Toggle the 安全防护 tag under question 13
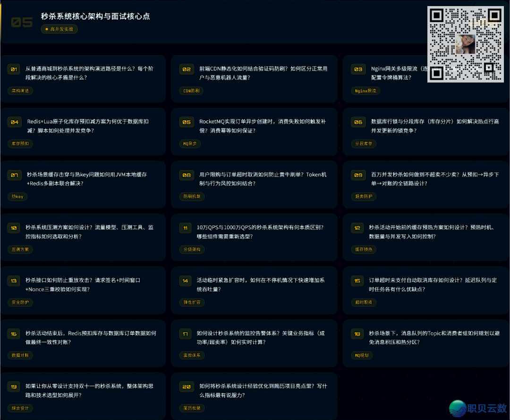The width and height of the screenshot is (510, 420). click(x=19, y=302)
